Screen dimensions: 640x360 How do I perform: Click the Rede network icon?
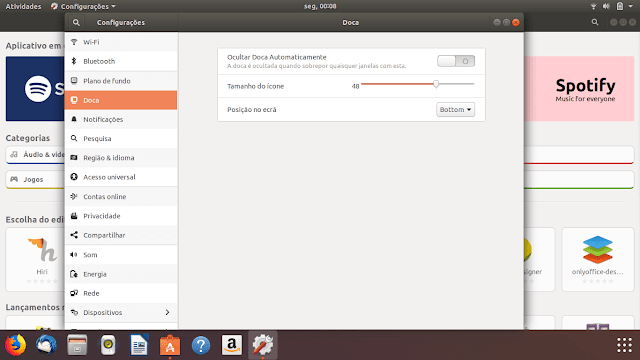(74, 293)
